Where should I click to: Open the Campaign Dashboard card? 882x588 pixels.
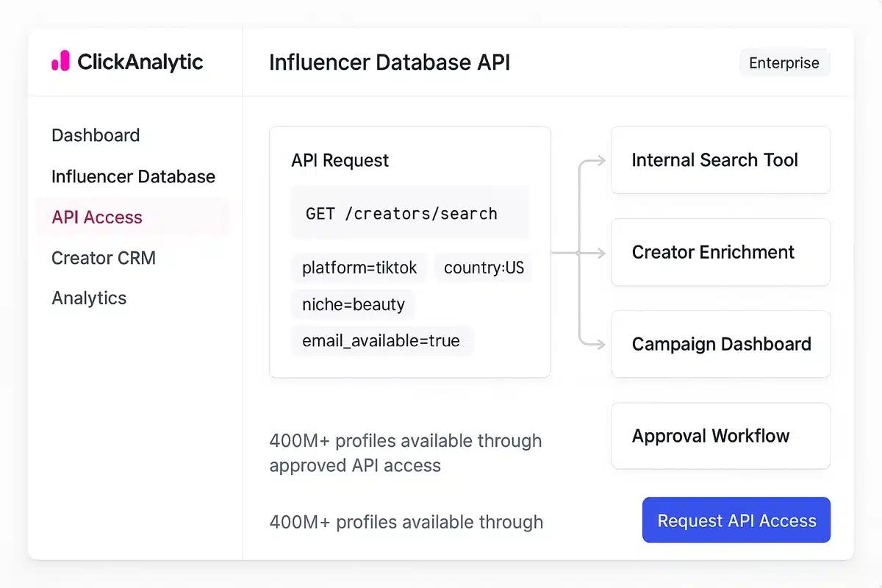point(720,344)
